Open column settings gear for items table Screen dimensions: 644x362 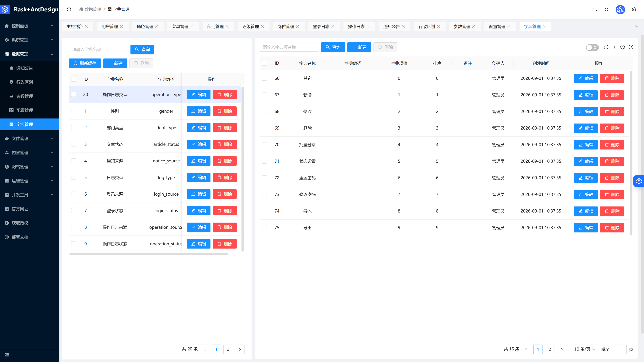pyautogui.click(x=623, y=47)
